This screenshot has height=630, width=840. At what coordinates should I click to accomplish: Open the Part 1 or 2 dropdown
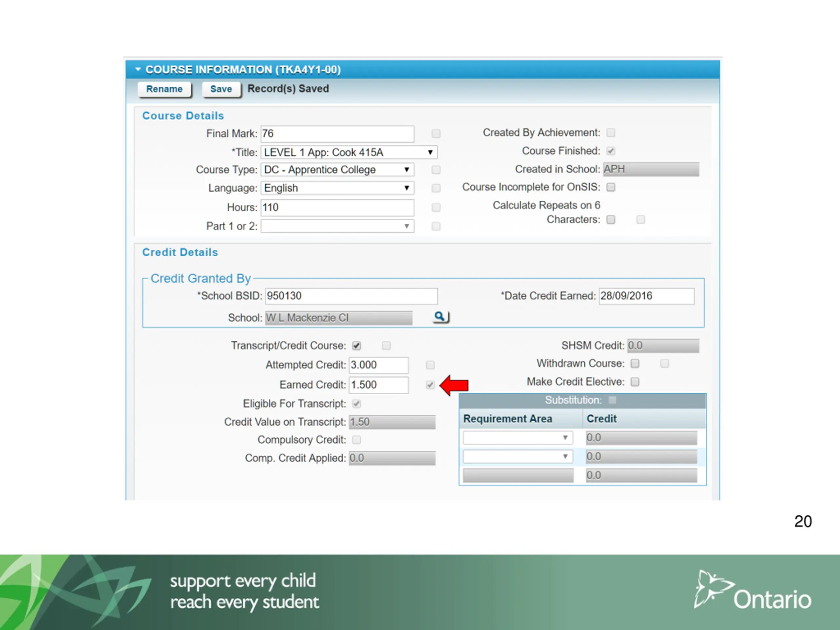point(337,226)
